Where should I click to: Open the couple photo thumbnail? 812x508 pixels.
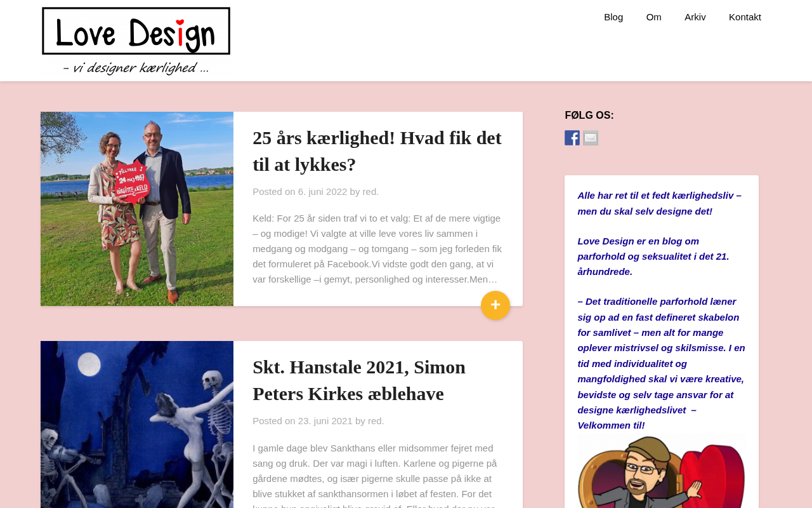pyautogui.click(x=137, y=209)
